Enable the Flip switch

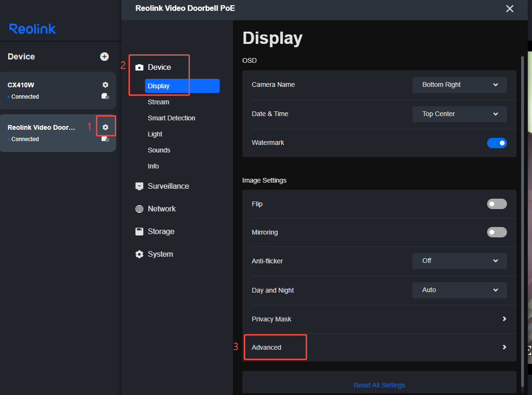(497, 204)
